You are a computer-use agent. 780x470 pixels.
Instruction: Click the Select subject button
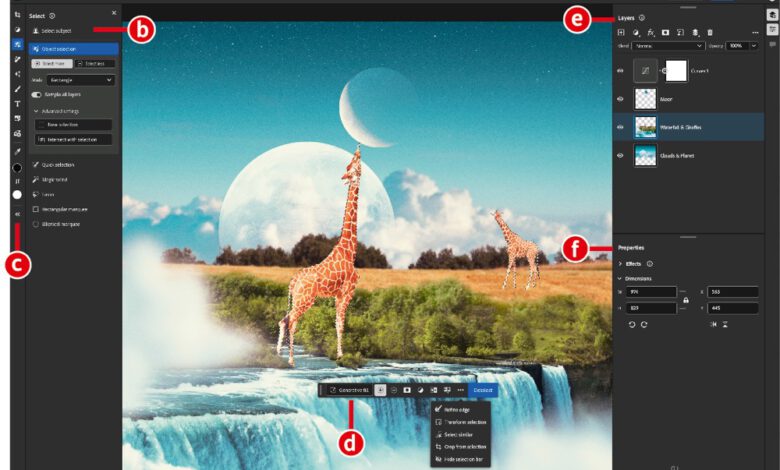[x=52, y=31]
